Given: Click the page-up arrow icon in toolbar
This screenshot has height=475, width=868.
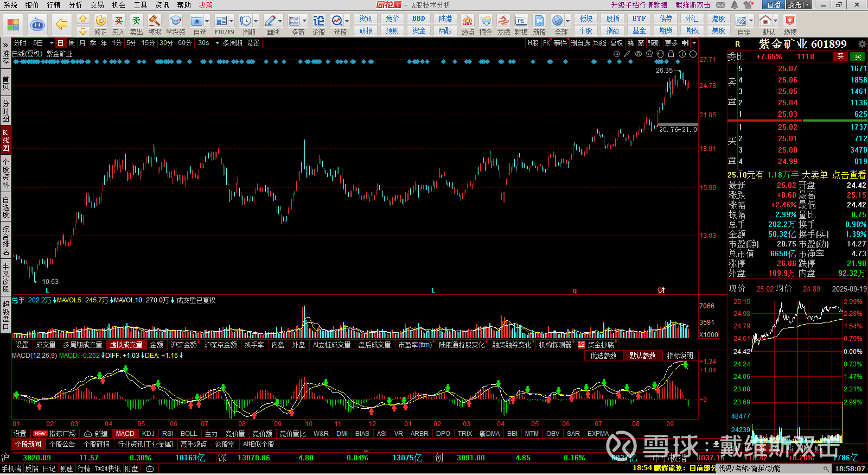Looking at the screenshot, I should coord(82,19).
